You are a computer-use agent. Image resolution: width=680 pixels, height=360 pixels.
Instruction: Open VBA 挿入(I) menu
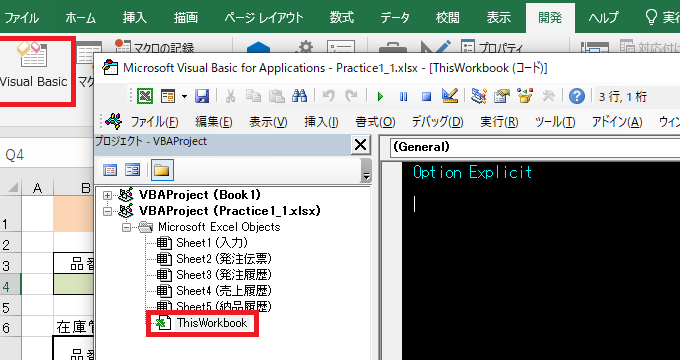click(321, 122)
